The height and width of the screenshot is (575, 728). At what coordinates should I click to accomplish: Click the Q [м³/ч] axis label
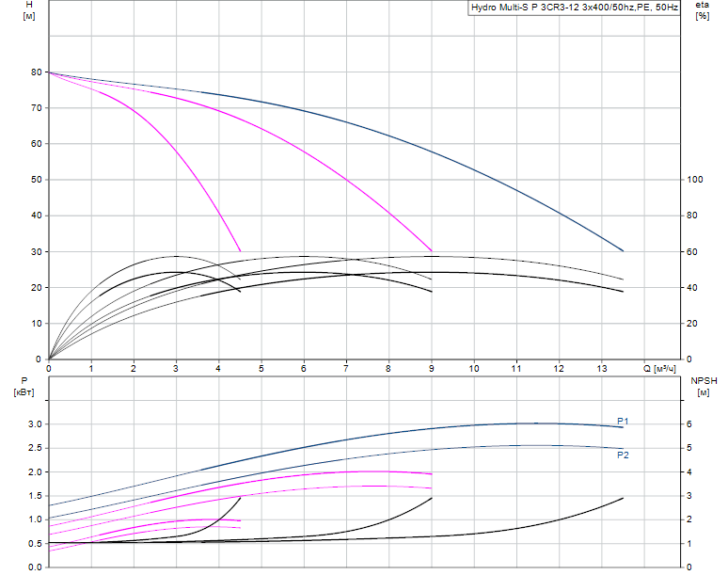click(659, 369)
